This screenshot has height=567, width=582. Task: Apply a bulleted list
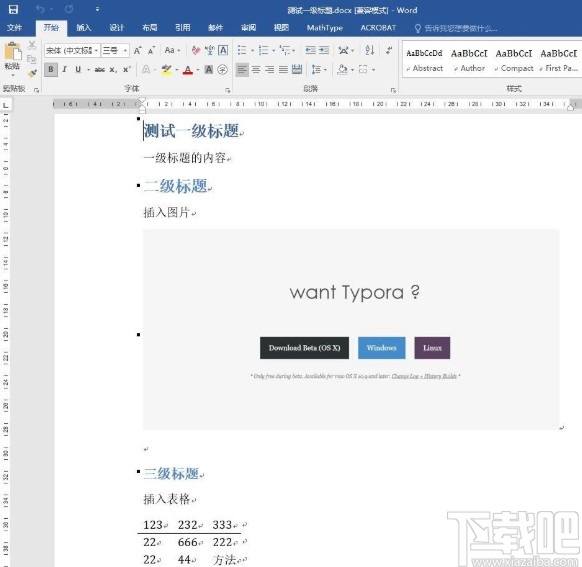point(242,50)
